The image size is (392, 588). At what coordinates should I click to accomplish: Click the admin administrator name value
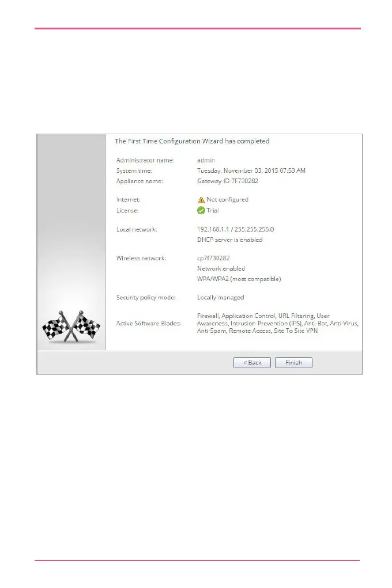[x=206, y=160]
